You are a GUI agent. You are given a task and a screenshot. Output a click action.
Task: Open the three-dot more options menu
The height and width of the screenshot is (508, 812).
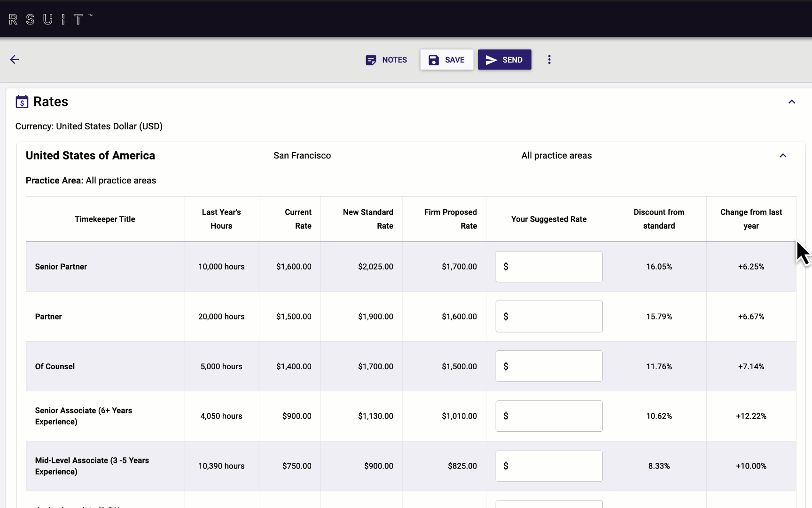point(549,60)
